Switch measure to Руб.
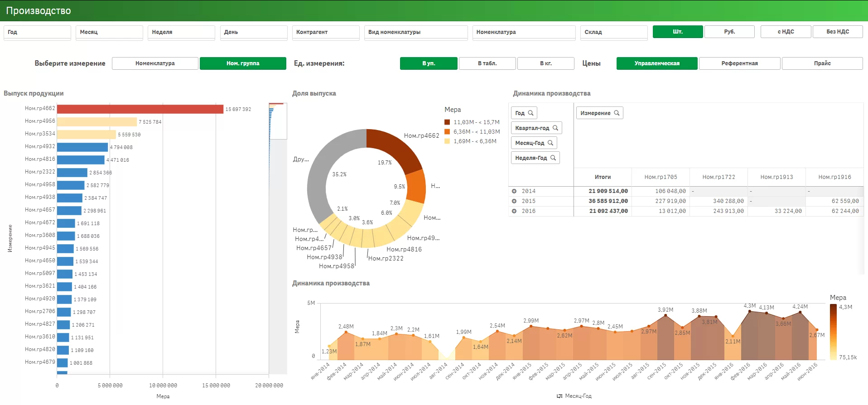Image resolution: width=868 pixels, height=405 pixels. click(x=729, y=32)
